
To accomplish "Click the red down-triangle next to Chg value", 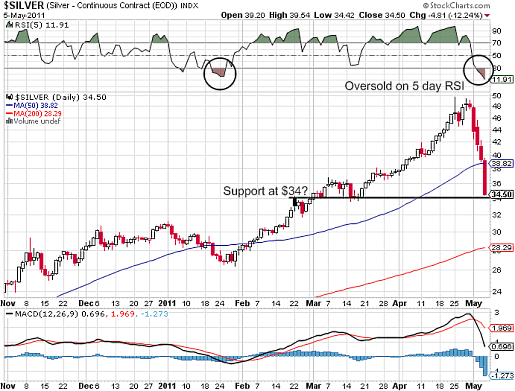I will point(487,16).
